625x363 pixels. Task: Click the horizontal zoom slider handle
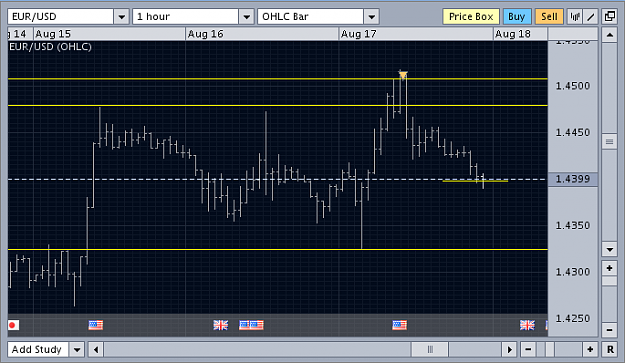(550, 350)
